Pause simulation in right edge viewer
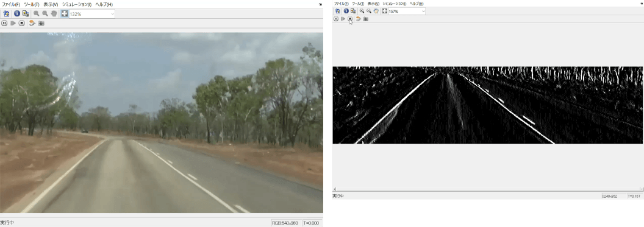 pos(335,19)
